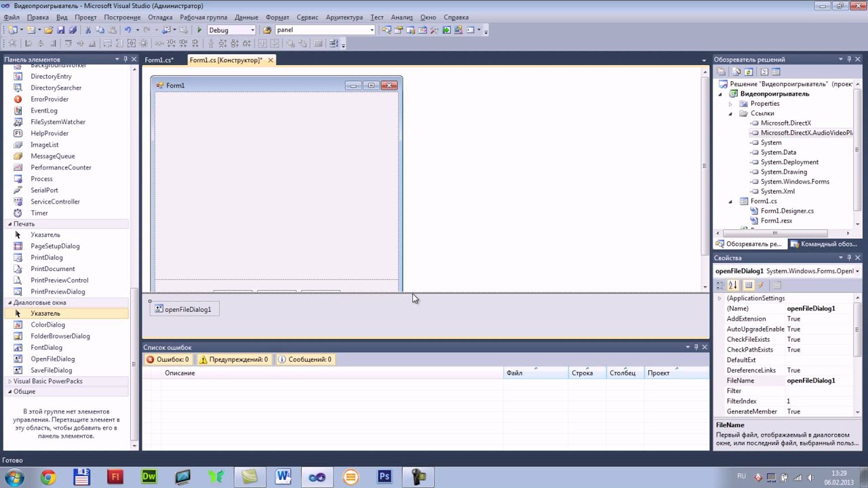Open the Файл menu
The height and width of the screenshot is (488, 868).
pos(12,17)
